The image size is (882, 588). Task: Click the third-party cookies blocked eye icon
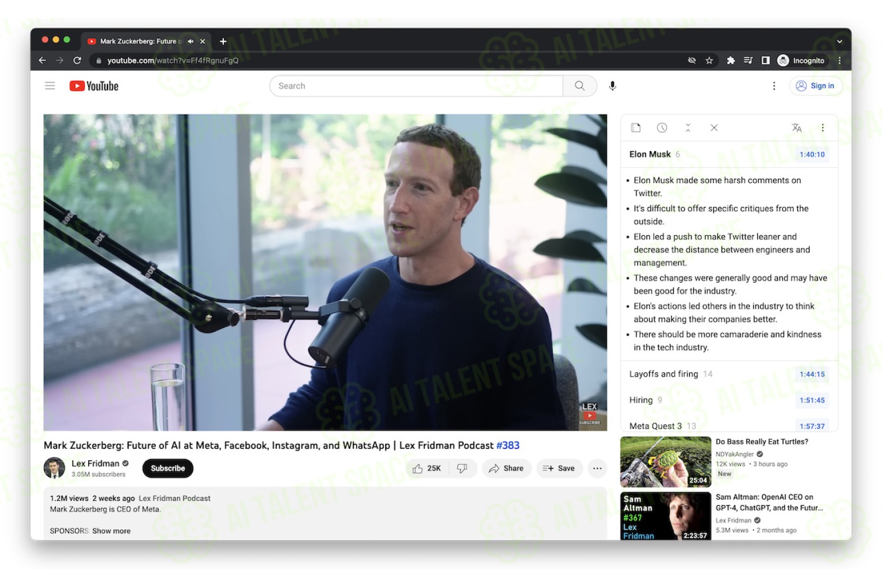point(691,60)
